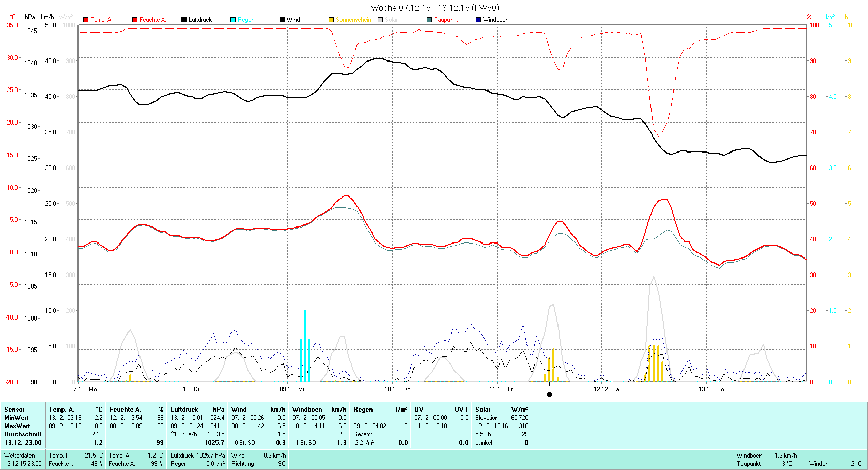Screen dimensions: 868x470
Task: Click the blue Windböen legend swatch
Action: [x=478, y=20]
